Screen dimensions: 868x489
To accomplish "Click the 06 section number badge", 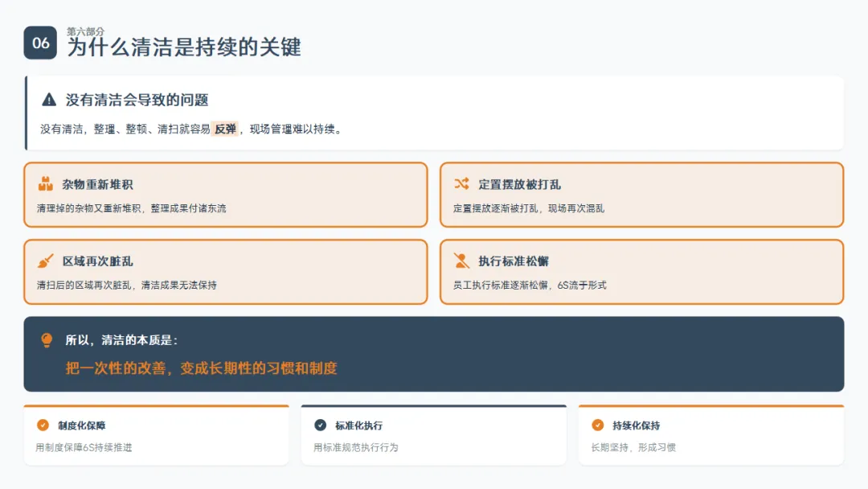I will pyautogui.click(x=41, y=43).
